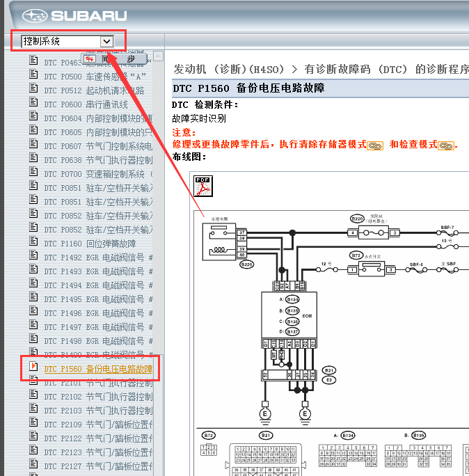469x476 pixels.
Task: Click document icon beside DTC P1492
Action: click(x=33, y=255)
